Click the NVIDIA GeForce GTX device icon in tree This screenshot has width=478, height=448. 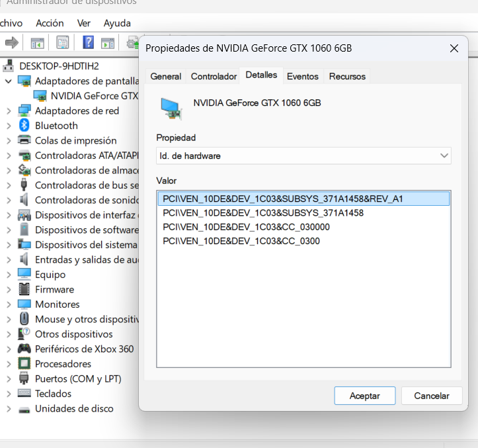pyautogui.click(x=40, y=96)
